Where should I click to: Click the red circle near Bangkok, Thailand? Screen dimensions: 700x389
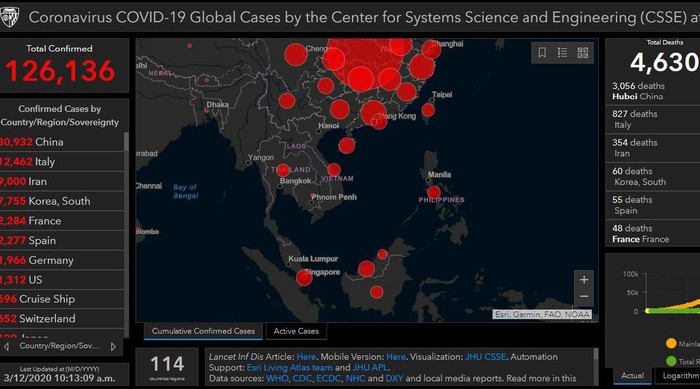(283, 170)
